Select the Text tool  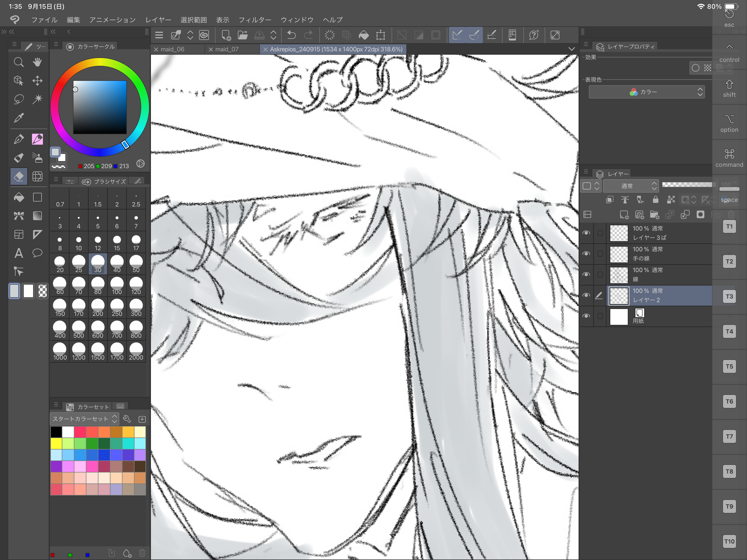coord(19,253)
